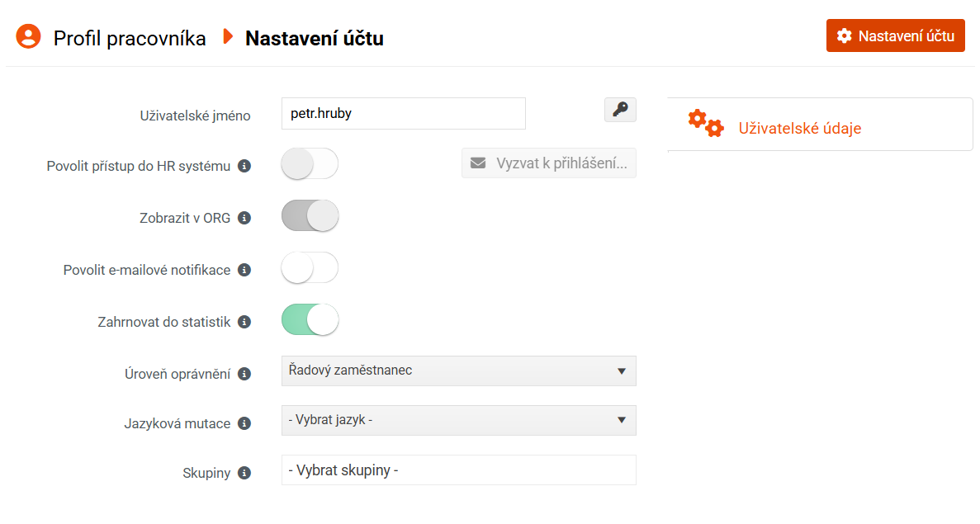Click the orange Nastavení účtu button
Viewport: 980px width, 524px height.
[x=895, y=36]
